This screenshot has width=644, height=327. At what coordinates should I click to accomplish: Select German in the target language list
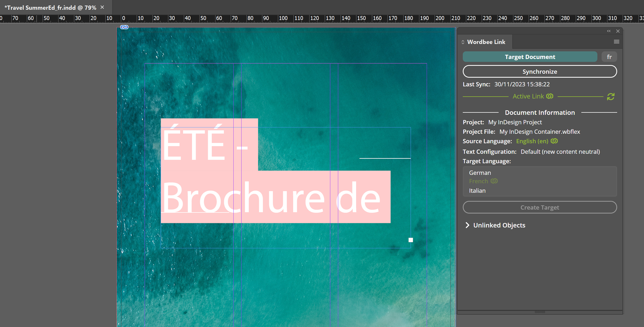tap(480, 173)
